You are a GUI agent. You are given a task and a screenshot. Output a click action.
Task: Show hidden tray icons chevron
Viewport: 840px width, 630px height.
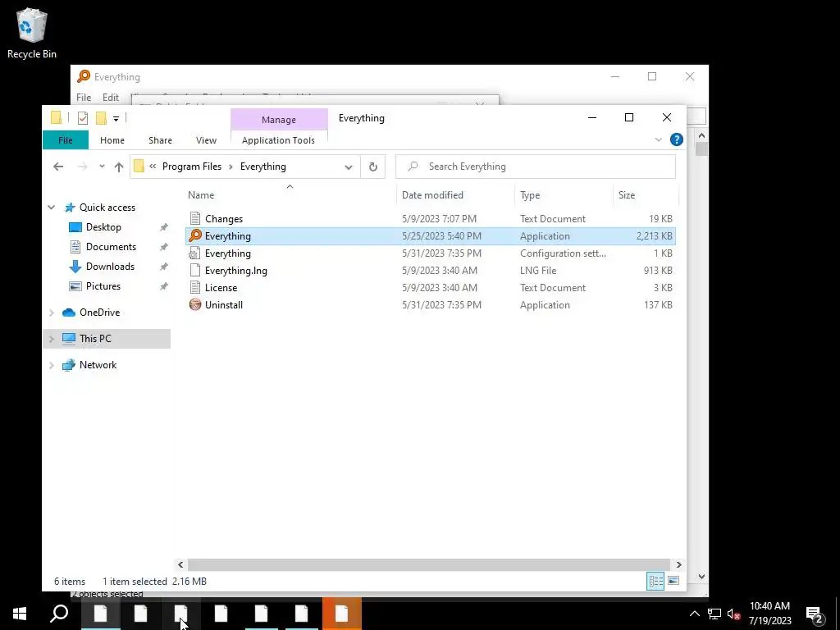pos(694,614)
